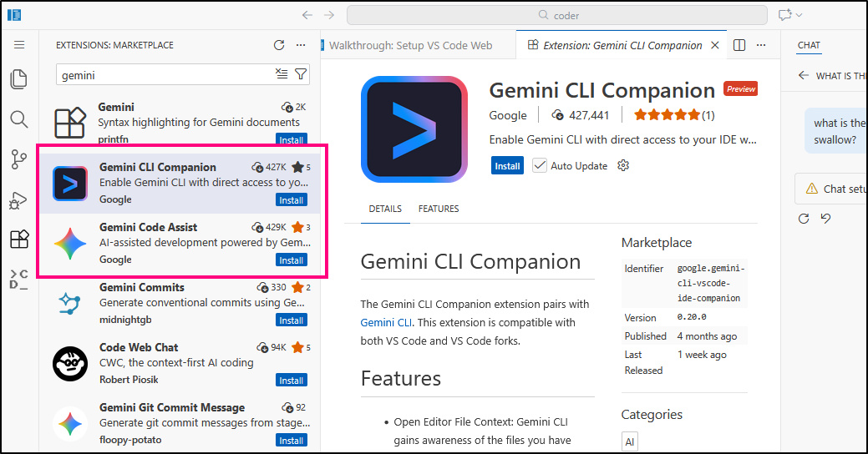Expand the chat dropdown arrow in title bar
868x454 pixels.
(799, 15)
